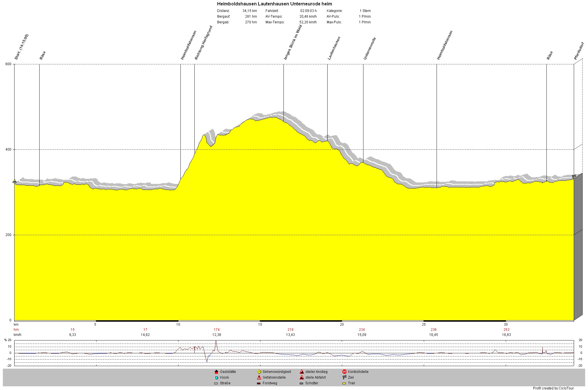588x390 pixels.
Task: Click the Start: (14:15:00) waypoint label
Action: (22, 47)
